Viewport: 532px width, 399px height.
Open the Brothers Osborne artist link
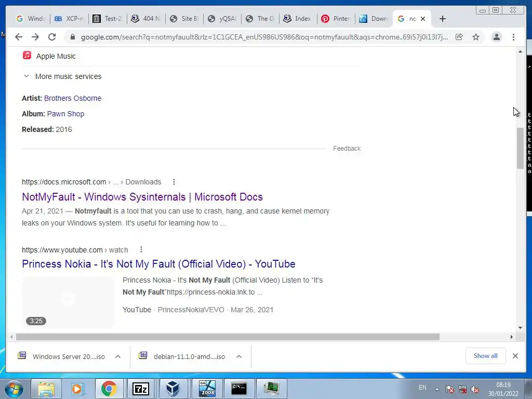click(73, 98)
